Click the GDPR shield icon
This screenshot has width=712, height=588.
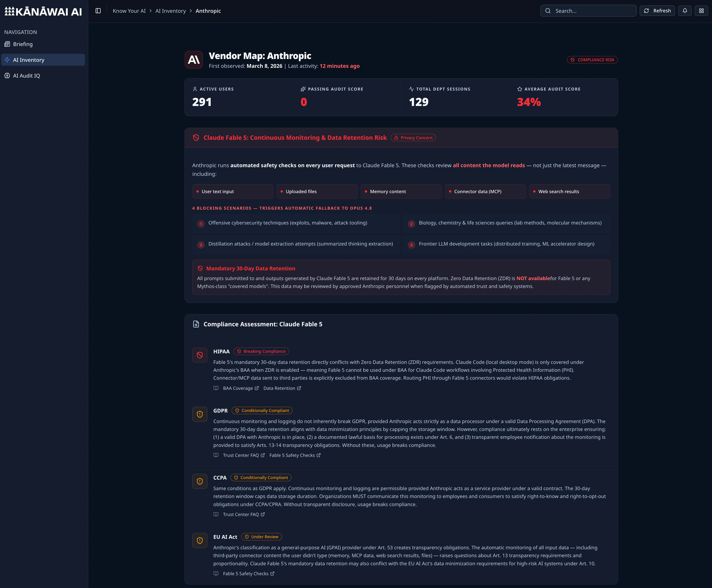point(200,414)
